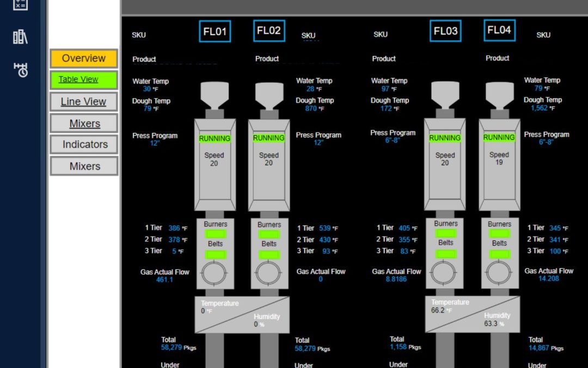
Task: Click the FL01 Belts green indicator
Action: coord(215,255)
